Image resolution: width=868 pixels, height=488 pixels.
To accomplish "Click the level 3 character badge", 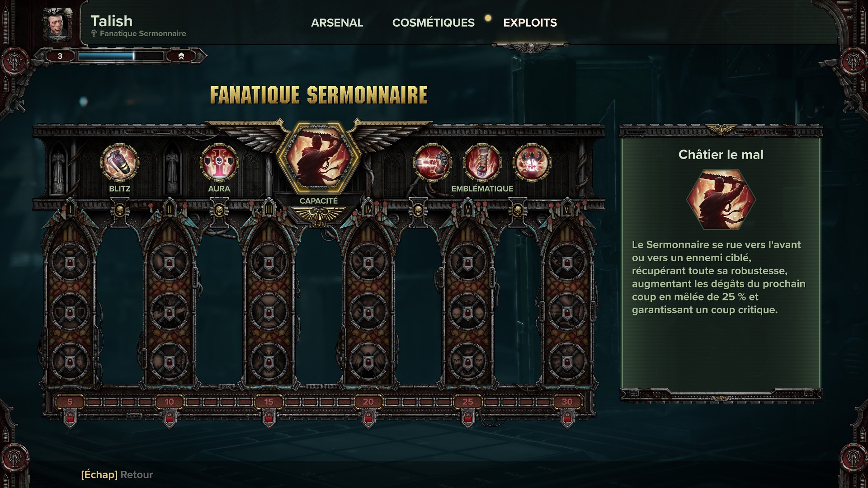I will tap(60, 56).
